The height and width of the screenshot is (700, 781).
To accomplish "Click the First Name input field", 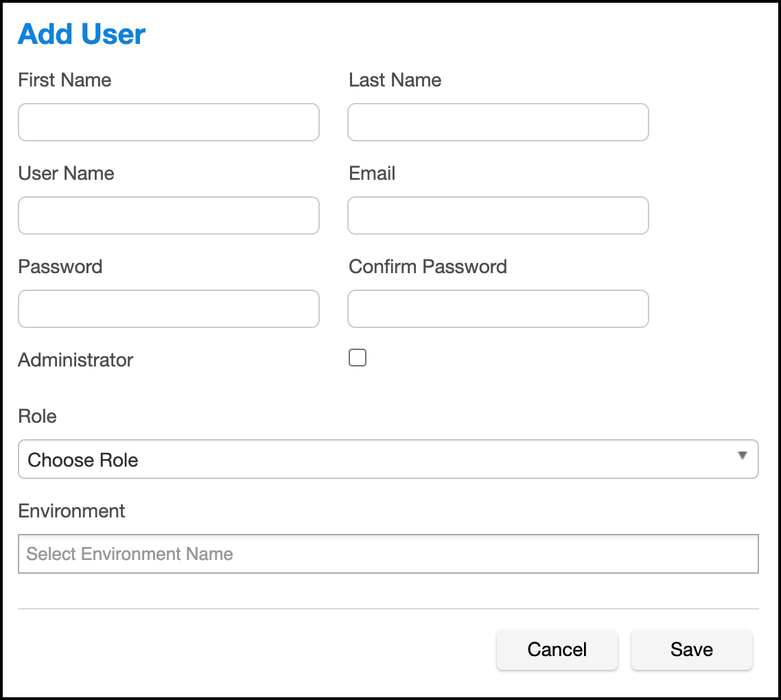I will (169, 122).
